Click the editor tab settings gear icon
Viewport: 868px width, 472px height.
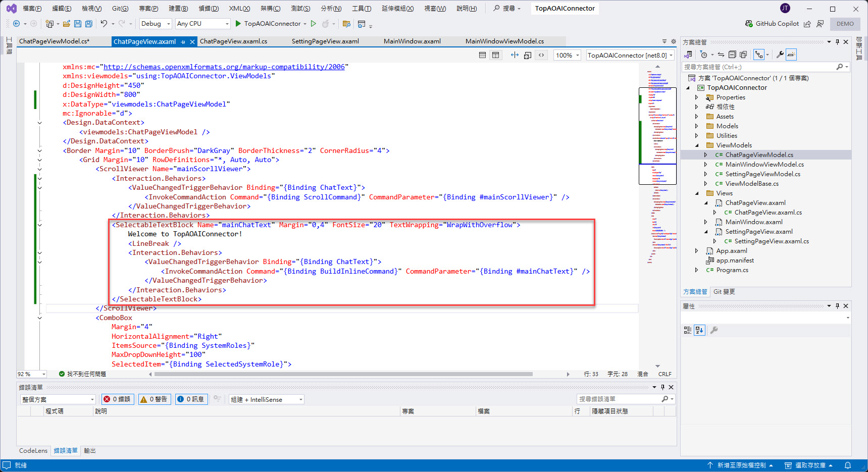coord(673,41)
